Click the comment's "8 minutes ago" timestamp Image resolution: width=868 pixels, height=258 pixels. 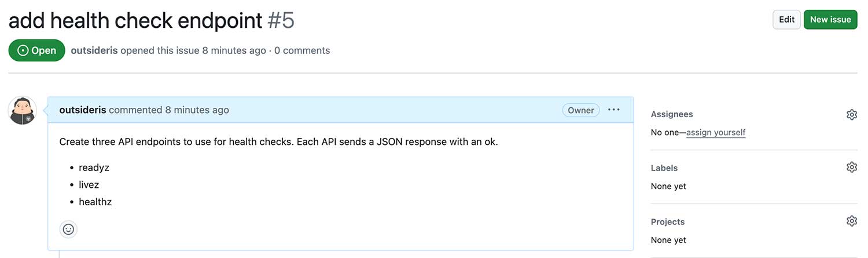[x=197, y=110]
